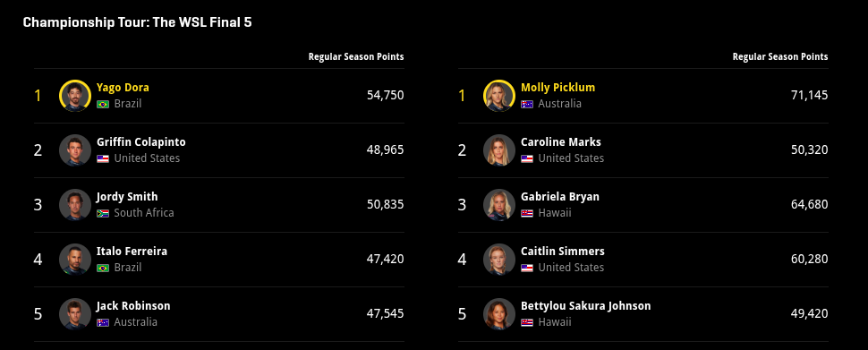Click Jordy Smith's athlete avatar
This screenshot has height=350, width=868.
75,205
